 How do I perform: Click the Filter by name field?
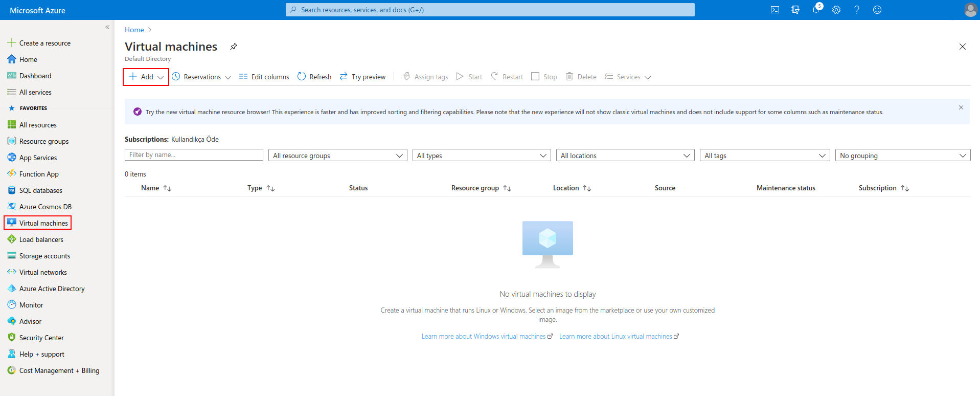tap(194, 155)
